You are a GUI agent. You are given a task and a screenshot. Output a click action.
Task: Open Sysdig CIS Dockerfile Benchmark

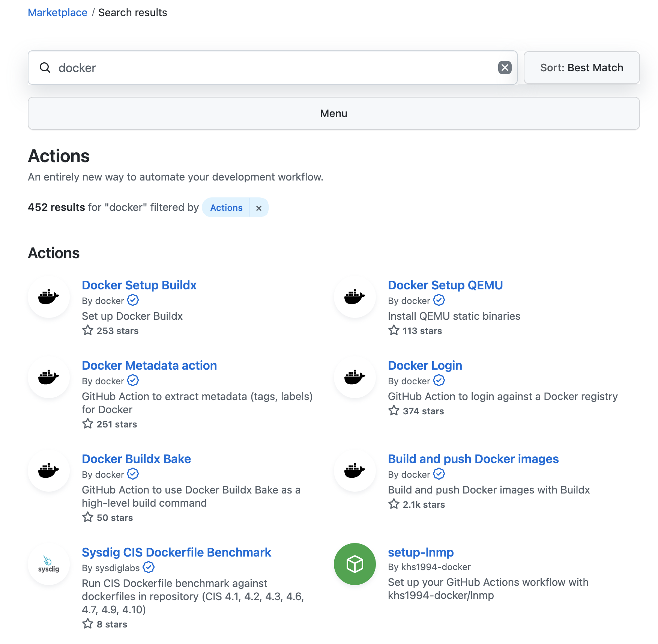tap(176, 552)
